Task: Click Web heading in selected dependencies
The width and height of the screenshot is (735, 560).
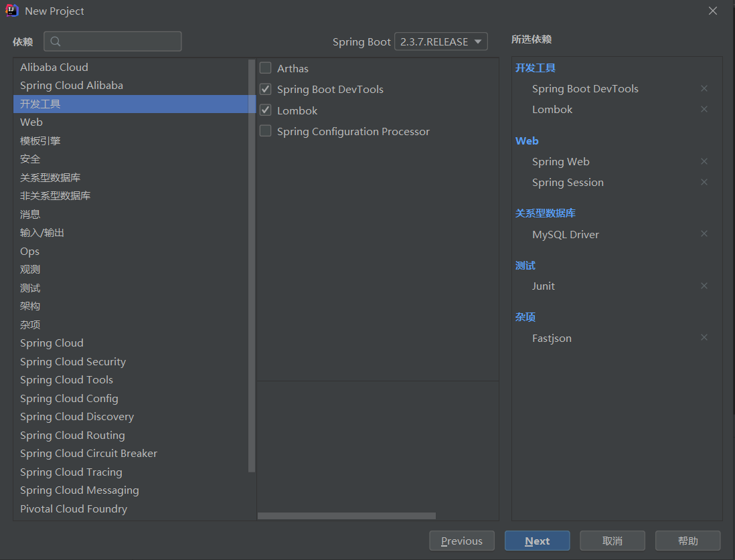Action: (527, 141)
